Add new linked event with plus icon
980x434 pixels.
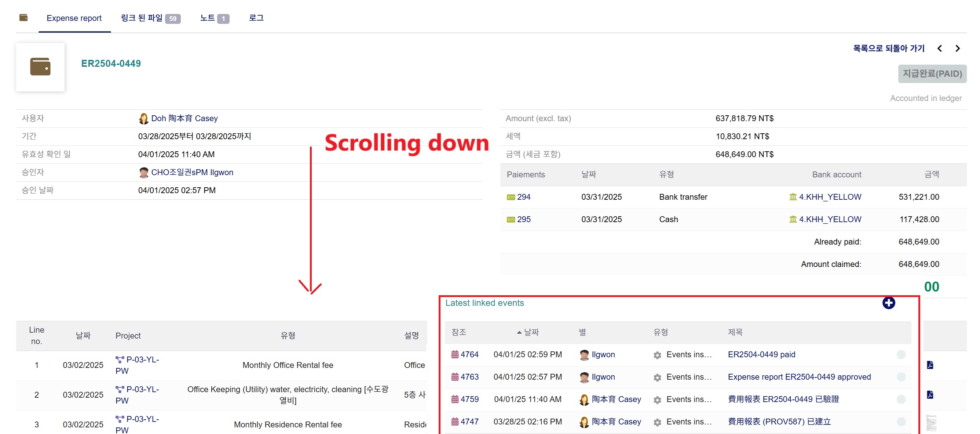(888, 303)
